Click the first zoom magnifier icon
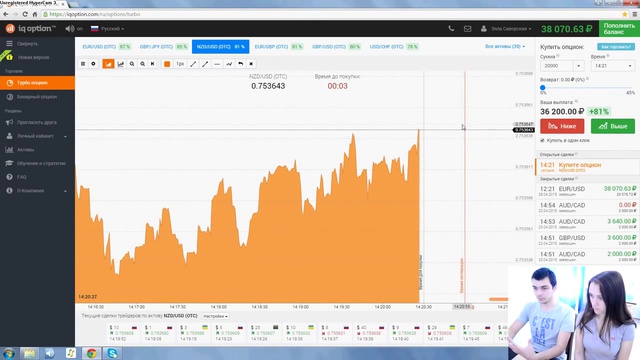The image size is (640, 360). (132, 64)
